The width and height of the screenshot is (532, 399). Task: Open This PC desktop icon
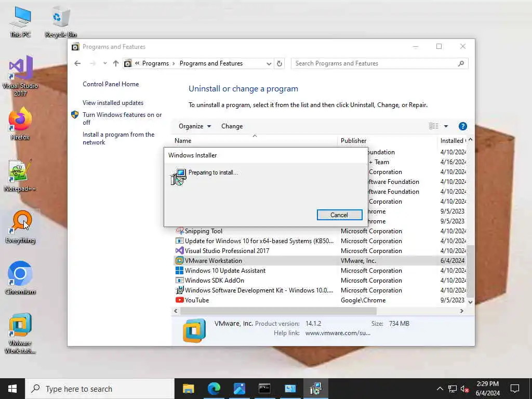[x=20, y=21]
